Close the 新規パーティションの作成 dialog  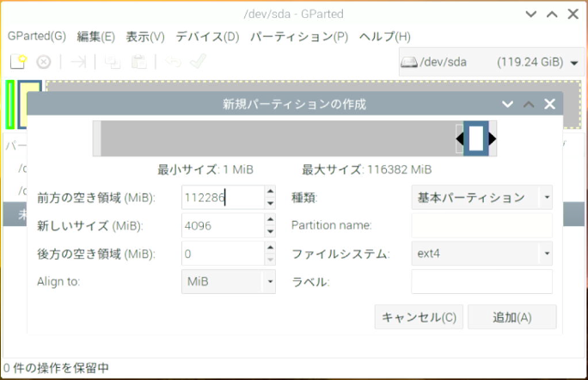[x=550, y=104]
